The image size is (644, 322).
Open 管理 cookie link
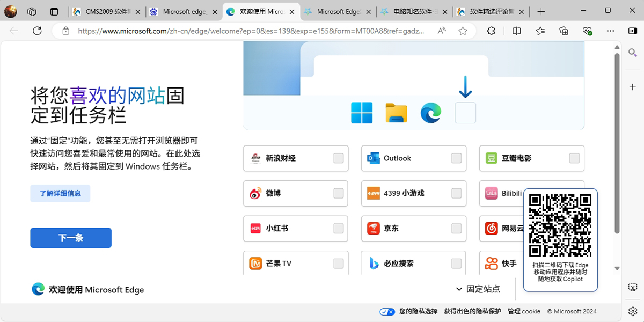click(x=524, y=311)
